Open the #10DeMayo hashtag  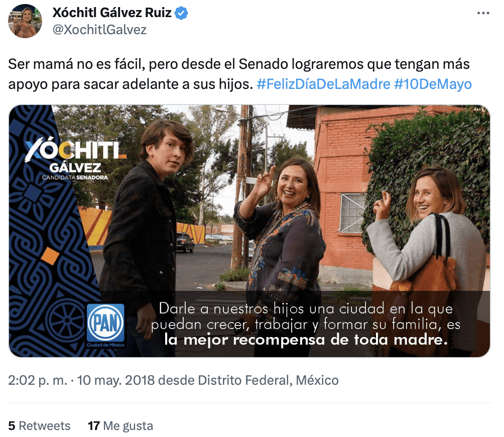(x=433, y=84)
